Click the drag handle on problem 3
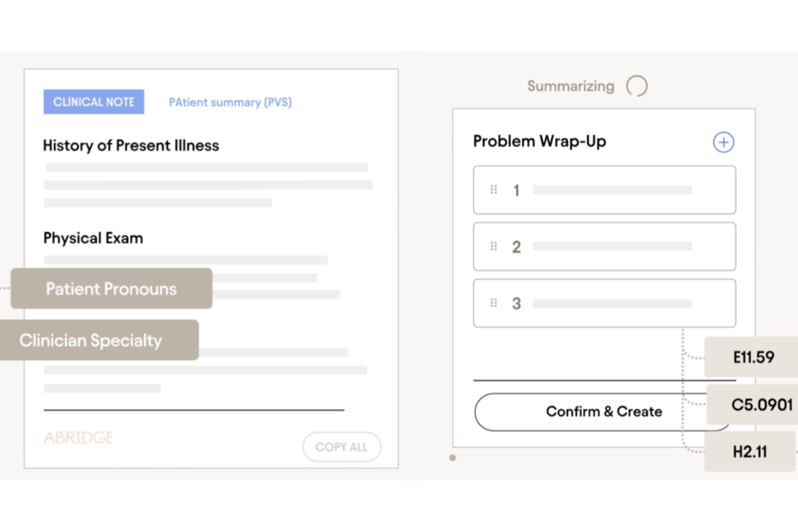 pyautogui.click(x=494, y=303)
